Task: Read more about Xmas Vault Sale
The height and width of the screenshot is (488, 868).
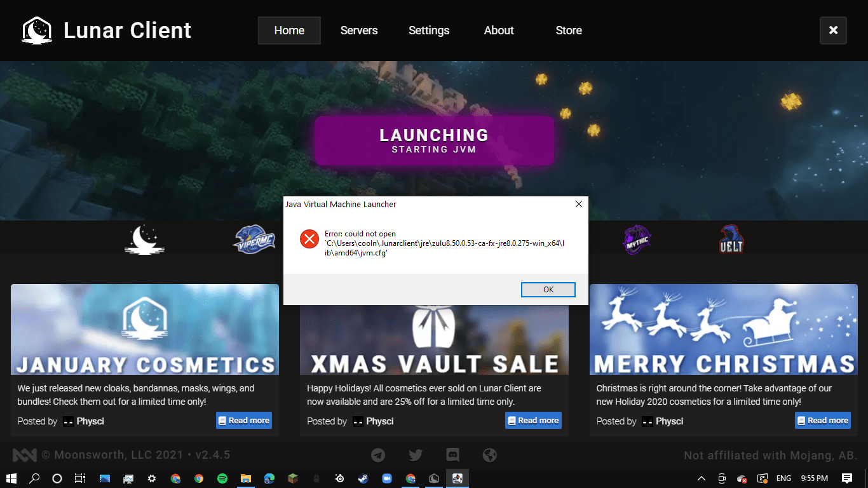Action: point(533,421)
